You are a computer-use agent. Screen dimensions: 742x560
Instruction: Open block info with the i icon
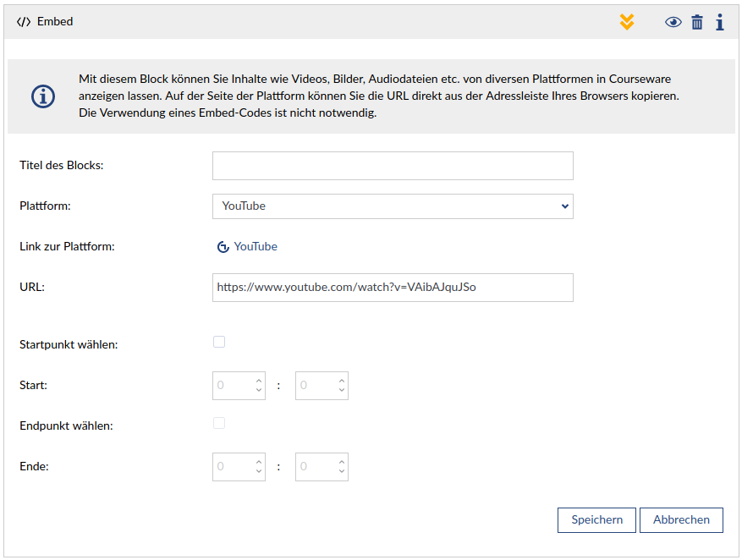[719, 22]
